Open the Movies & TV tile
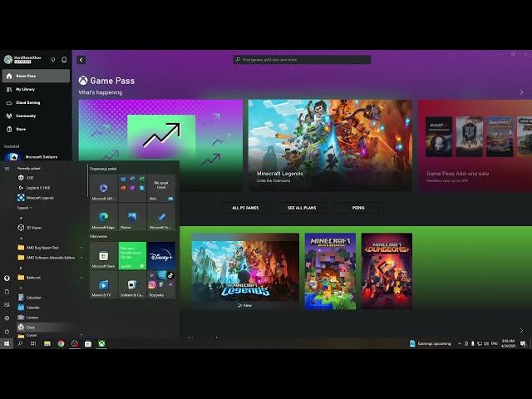The image size is (532, 399). [103, 284]
